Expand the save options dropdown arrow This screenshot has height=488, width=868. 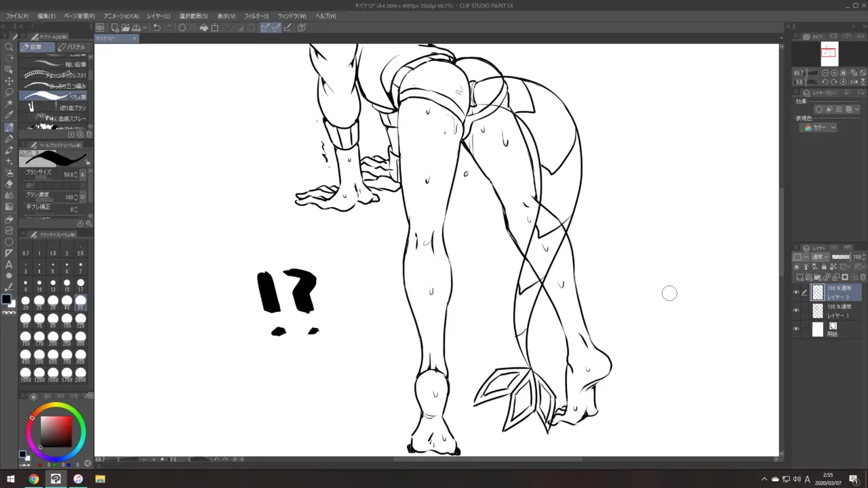[x=144, y=28]
